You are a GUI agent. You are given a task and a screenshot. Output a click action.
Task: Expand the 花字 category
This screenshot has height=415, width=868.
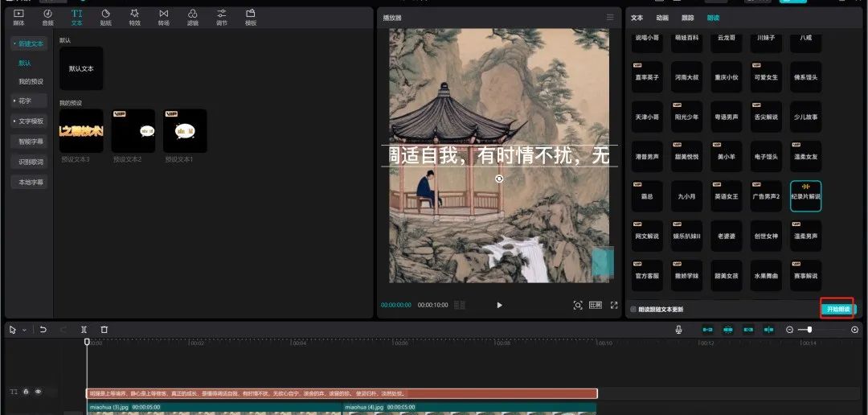point(29,101)
